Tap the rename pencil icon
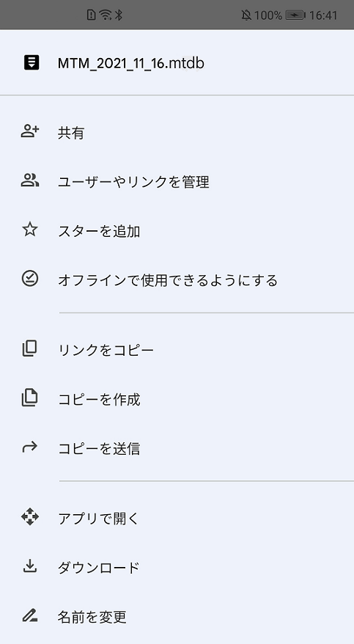Screen dimensions: 354x644 click(x=29, y=615)
